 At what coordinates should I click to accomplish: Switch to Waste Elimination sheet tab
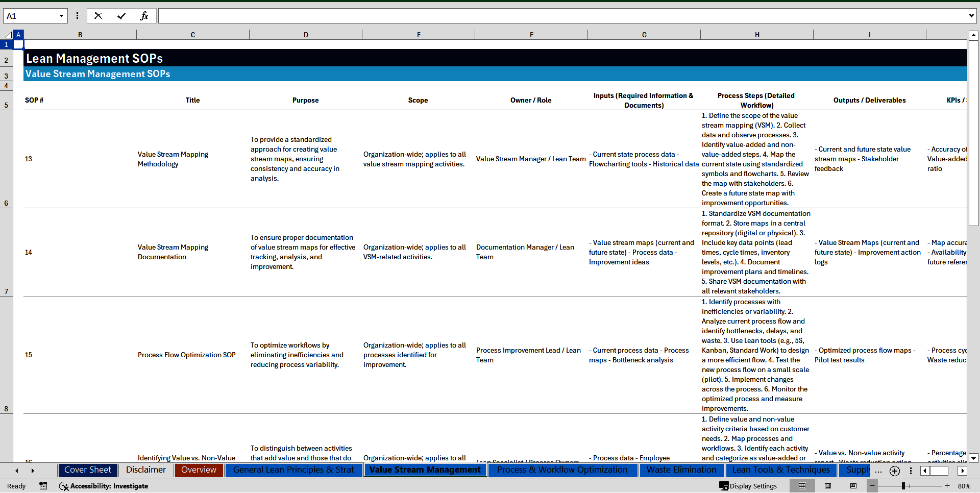[x=681, y=470]
